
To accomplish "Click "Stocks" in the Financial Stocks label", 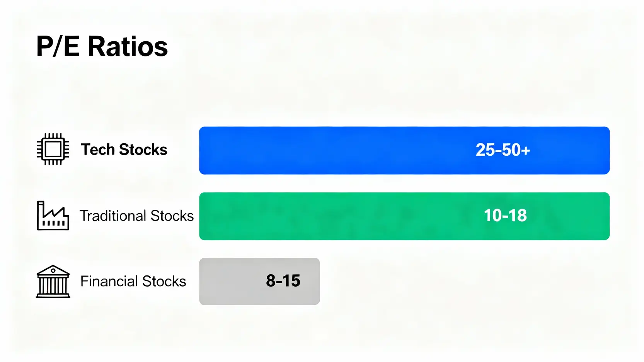I will [x=164, y=281].
